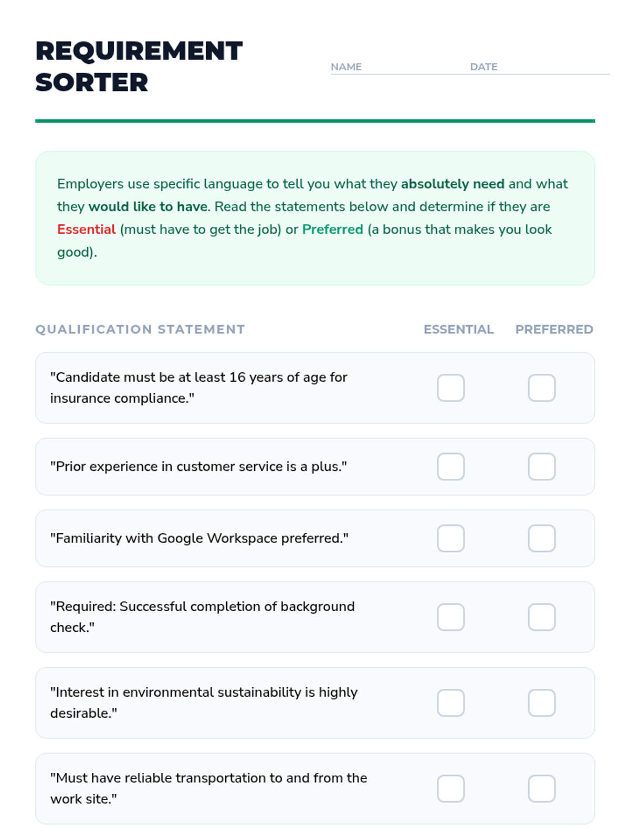
Task: Mark customer service experience as Essential
Action: pyautogui.click(x=450, y=467)
